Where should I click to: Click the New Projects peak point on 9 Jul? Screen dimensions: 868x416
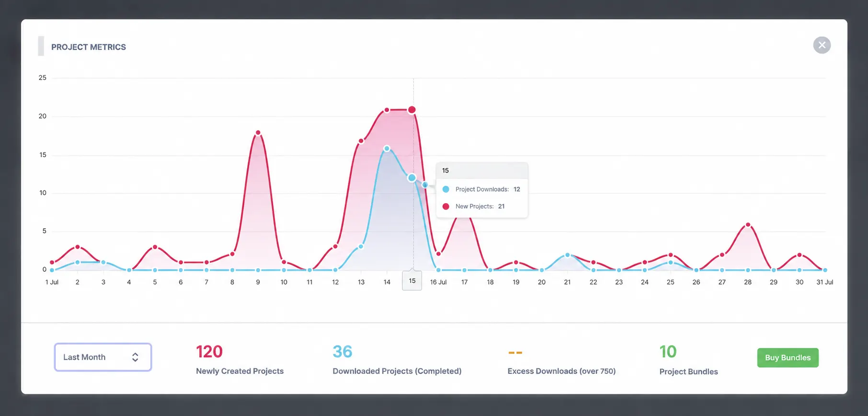[258, 133]
